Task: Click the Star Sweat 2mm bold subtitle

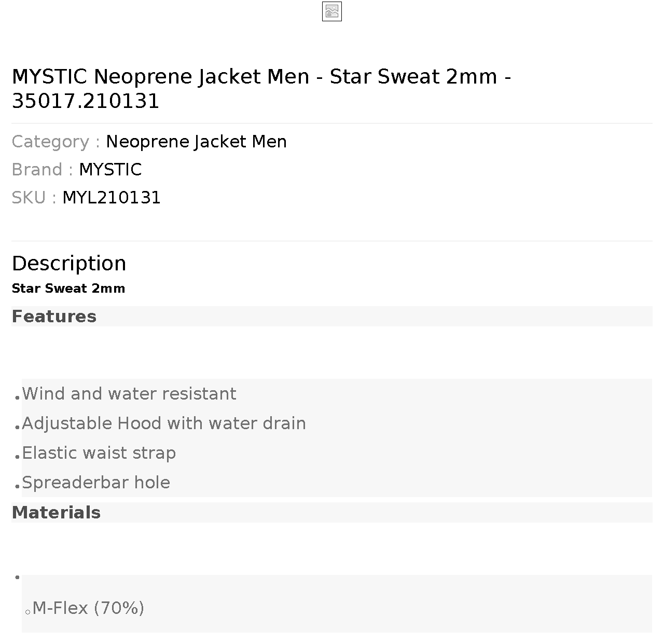Action: pyautogui.click(x=68, y=289)
